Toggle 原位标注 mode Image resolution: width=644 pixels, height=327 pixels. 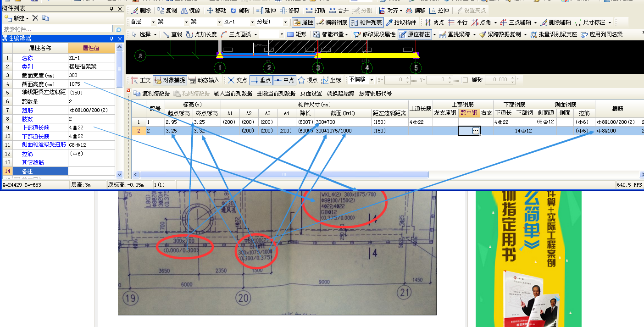415,34
